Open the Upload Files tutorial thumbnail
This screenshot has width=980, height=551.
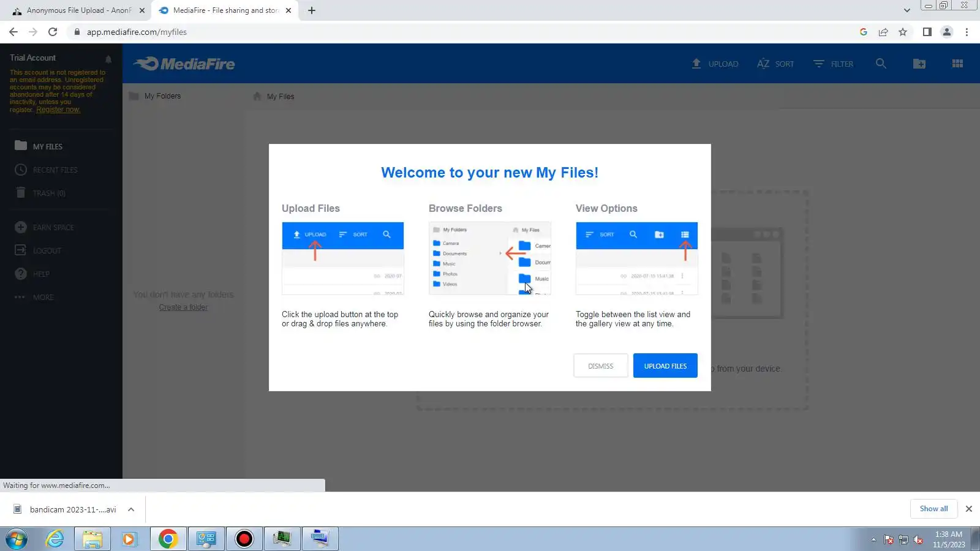pos(342,258)
